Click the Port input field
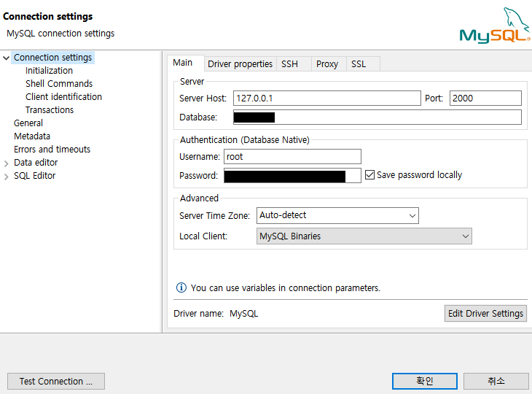 pyautogui.click(x=485, y=98)
